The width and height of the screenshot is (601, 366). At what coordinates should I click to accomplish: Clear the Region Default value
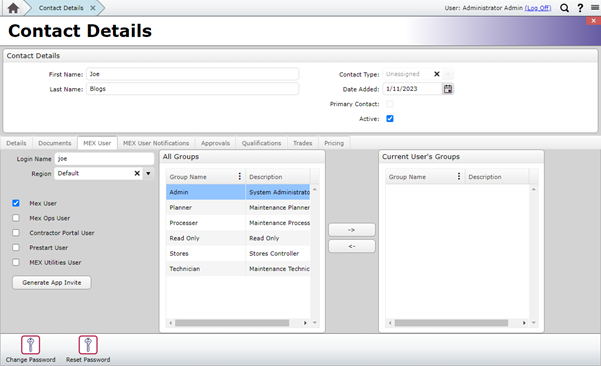(x=137, y=173)
